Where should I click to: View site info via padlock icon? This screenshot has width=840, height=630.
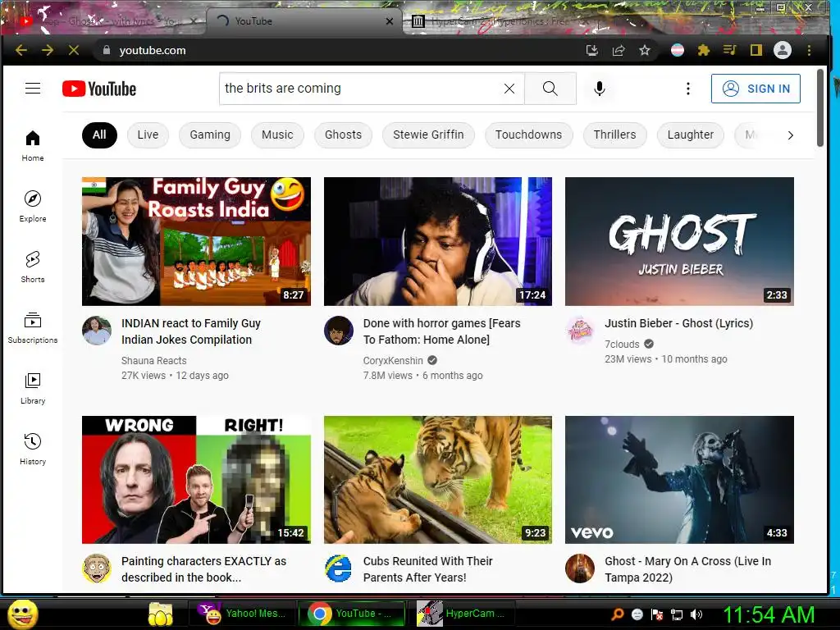[x=107, y=50]
